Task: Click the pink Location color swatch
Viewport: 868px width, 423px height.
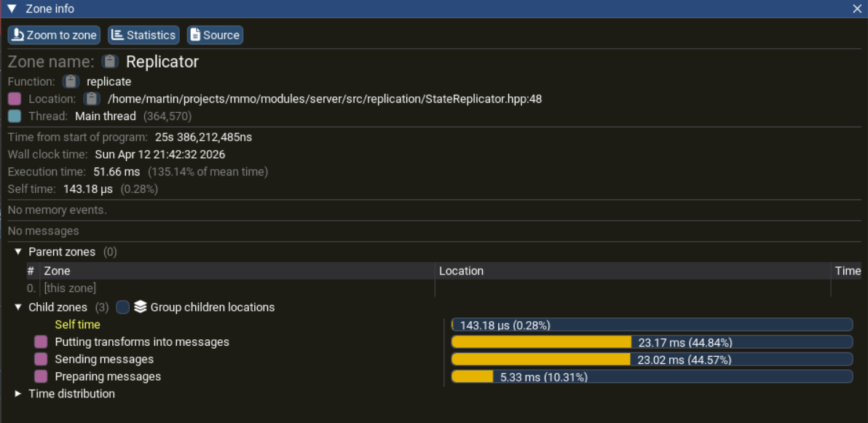Action: coord(15,99)
